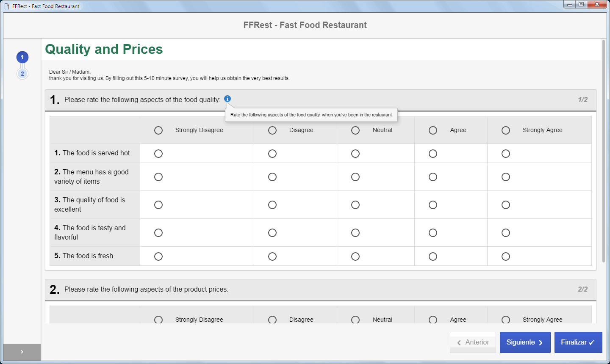This screenshot has height=364, width=610.
Task: Jump to page step 2 circle
Action: 22,74
